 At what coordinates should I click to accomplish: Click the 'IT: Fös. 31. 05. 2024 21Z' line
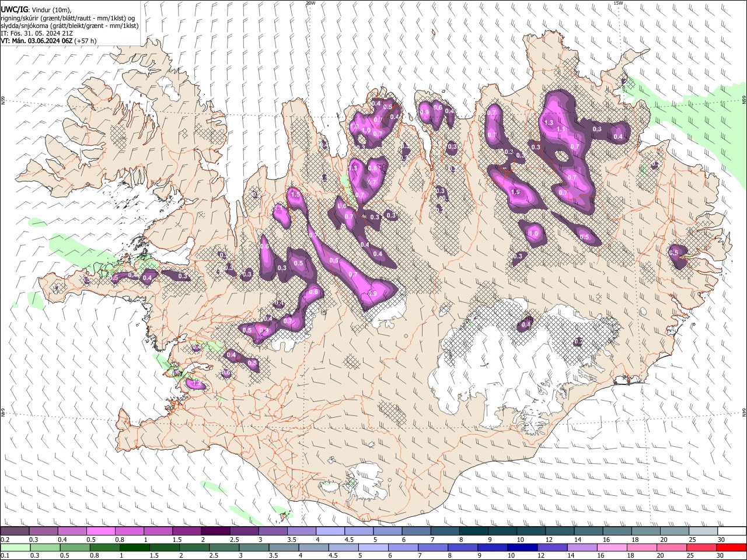37,34
